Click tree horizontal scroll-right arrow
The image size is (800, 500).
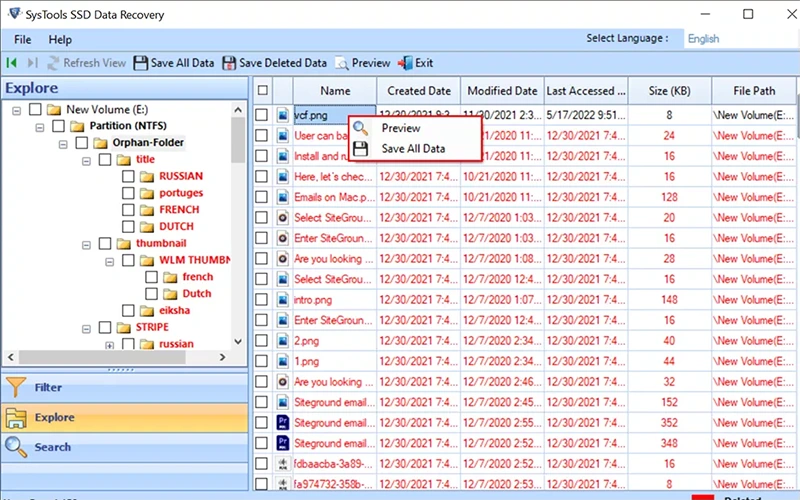pyautogui.click(x=222, y=357)
